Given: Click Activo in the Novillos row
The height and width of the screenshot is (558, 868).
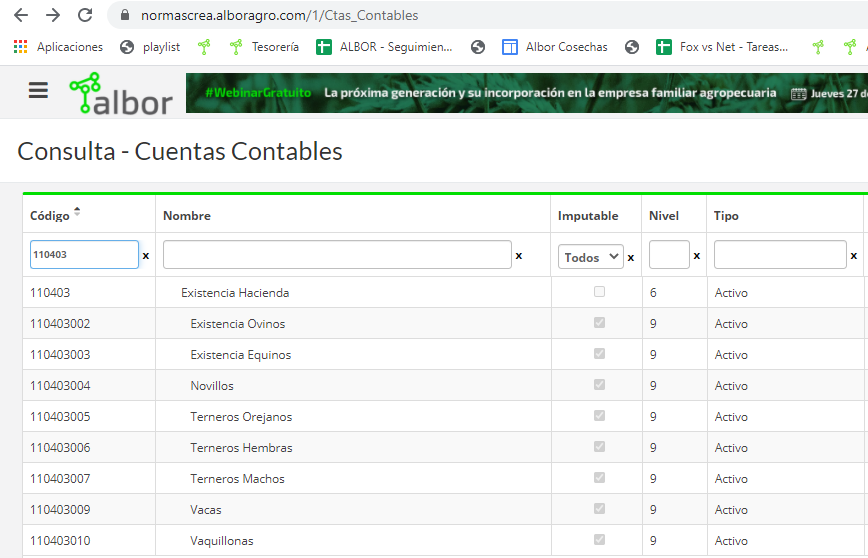Looking at the screenshot, I should pyautogui.click(x=731, y=386).
